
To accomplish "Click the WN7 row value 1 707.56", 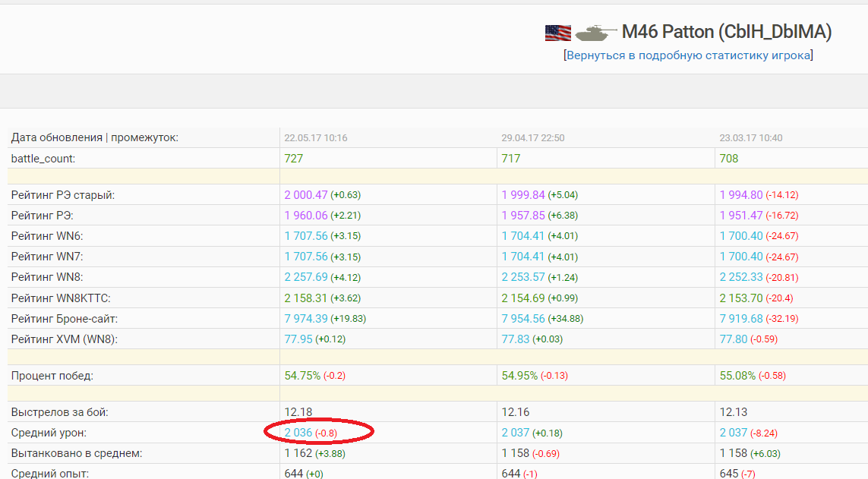I will [306, 257].
